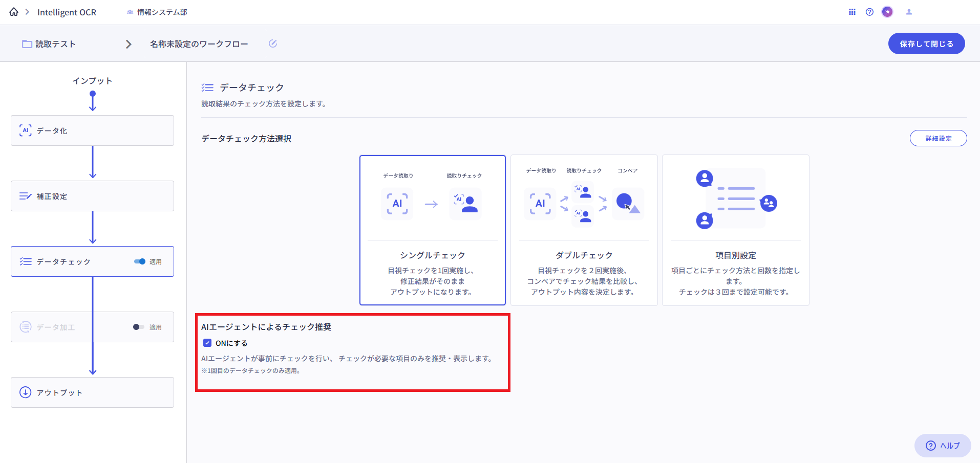
Task: Select the ダブルチェック method card
Action: click(x=584, y=230)
